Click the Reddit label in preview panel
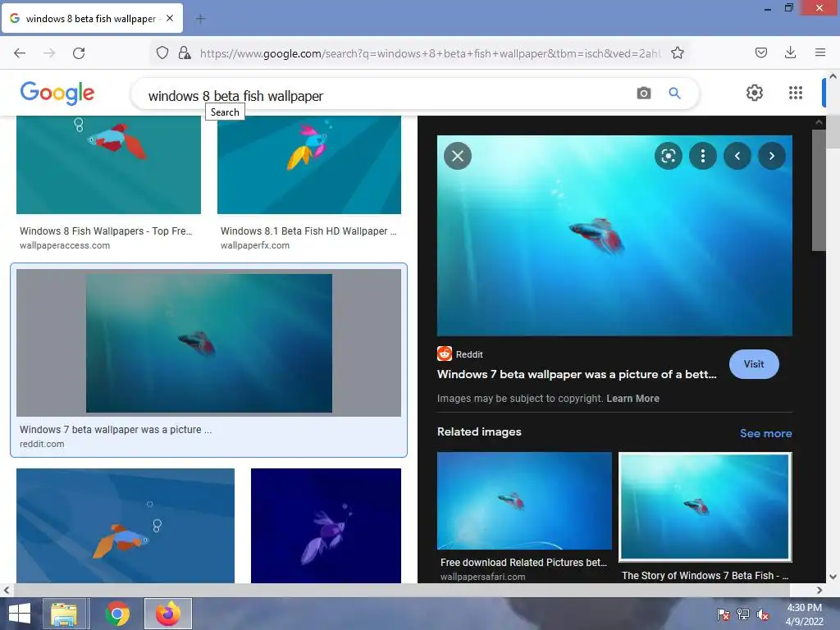 (x=469, y=354)
